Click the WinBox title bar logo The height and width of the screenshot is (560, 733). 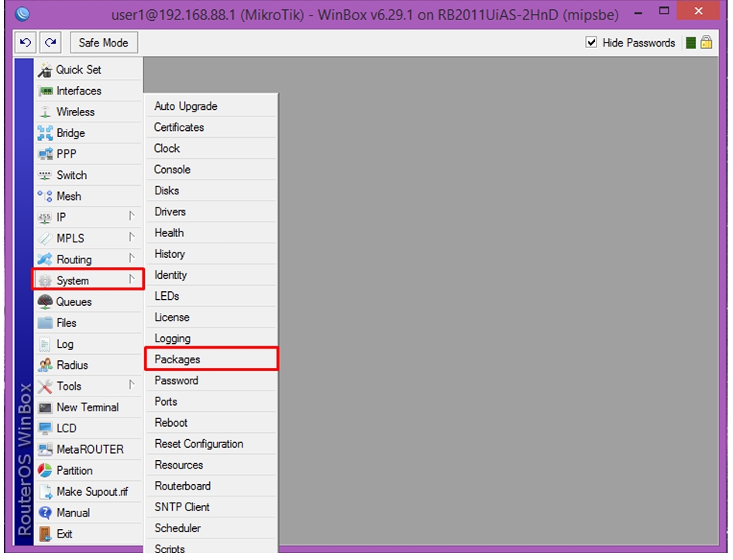[22, 14]
